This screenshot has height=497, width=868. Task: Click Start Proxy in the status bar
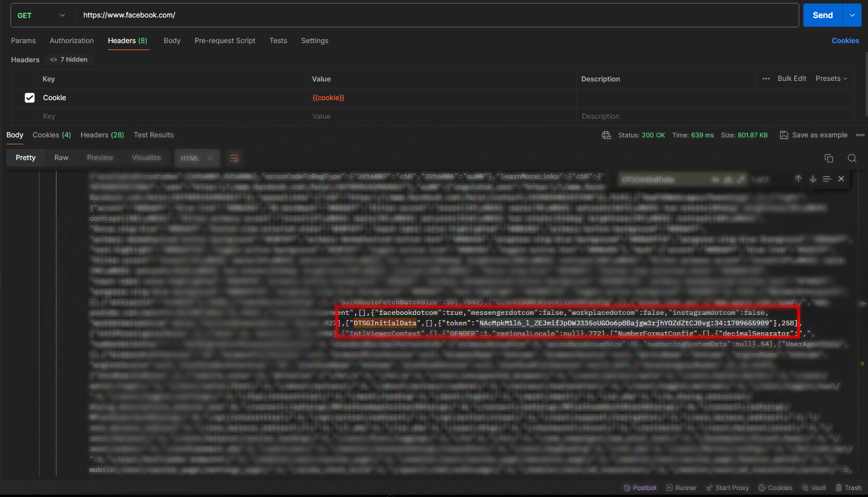click(728, 488)
